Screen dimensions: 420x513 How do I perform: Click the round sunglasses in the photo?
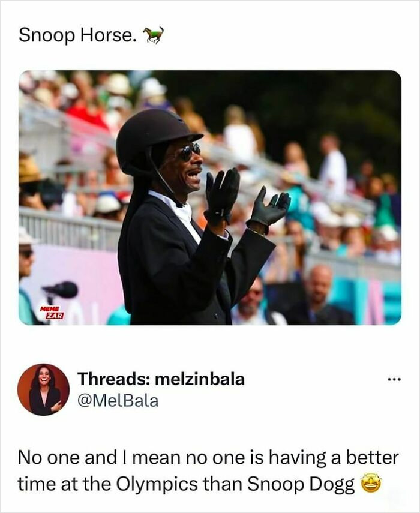[191, 152]
